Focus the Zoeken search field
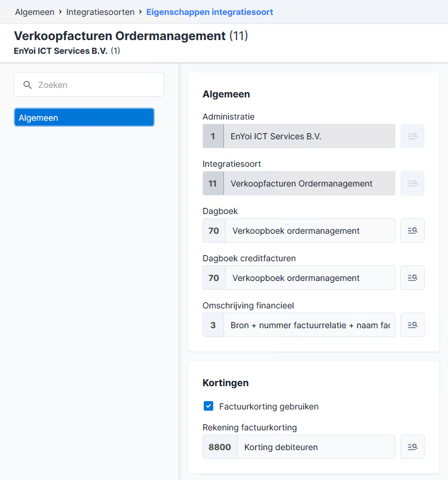The width and height of the screenshot is (448, 480). [x=89, y=85]
